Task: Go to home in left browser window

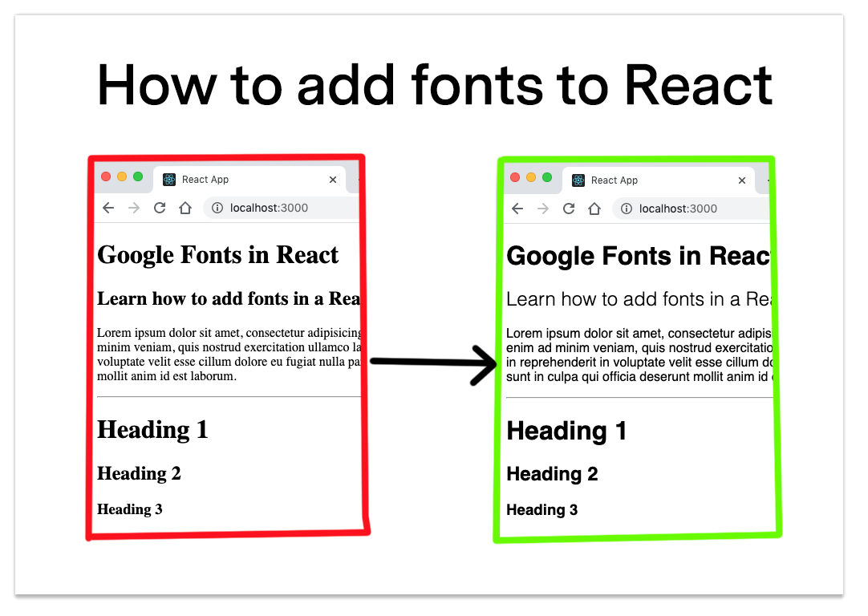Action: (x=185, y=208)
